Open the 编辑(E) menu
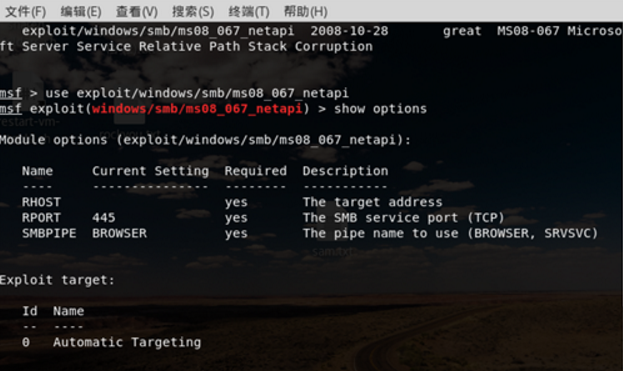The image size is (623, 371). pyautogui.click(x=81, y=12)
